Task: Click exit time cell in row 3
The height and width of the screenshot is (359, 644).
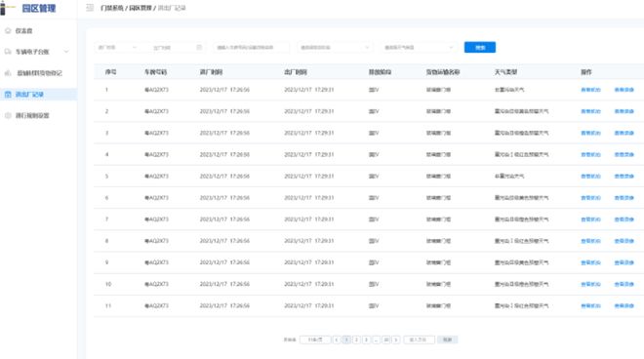Action: pos(309,133)
